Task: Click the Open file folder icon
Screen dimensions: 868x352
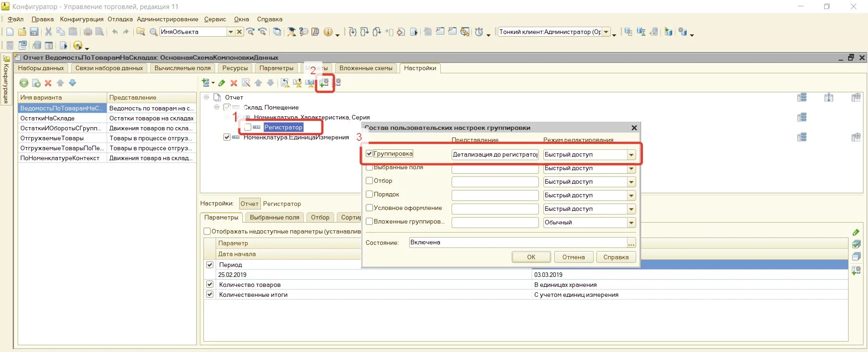Action: coord(22,32)
